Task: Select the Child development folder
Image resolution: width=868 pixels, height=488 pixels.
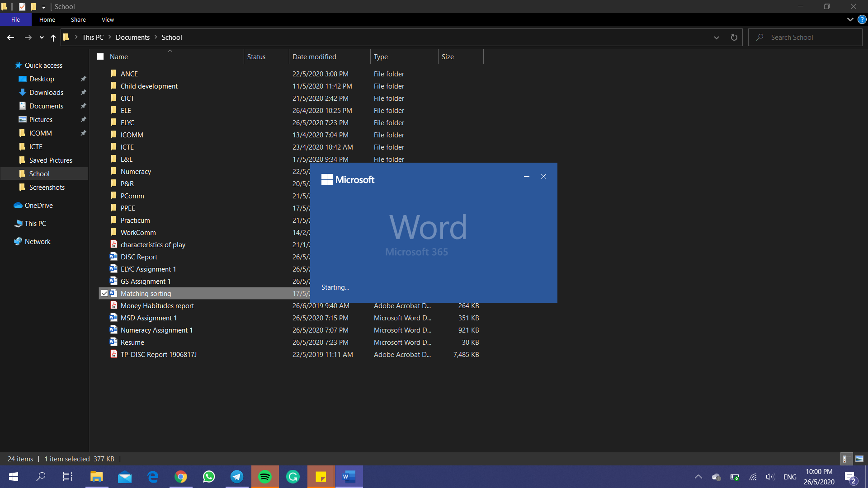Action: [149, 86]
